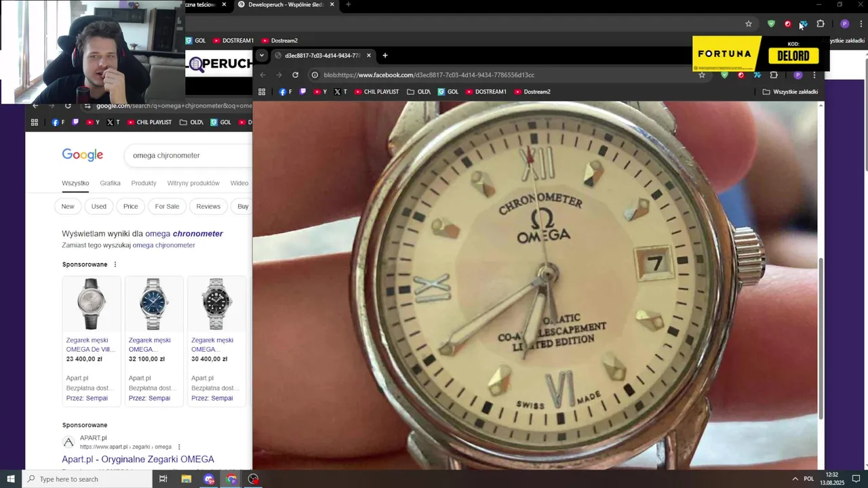Switch to the Produkty search tab
868x488 pixels.
(144, 183)
